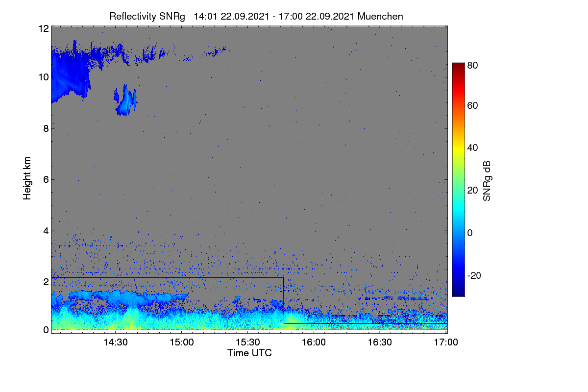Click the 15:00 tick label on time axis
The image size is (588, 392).
pos(181,343)
